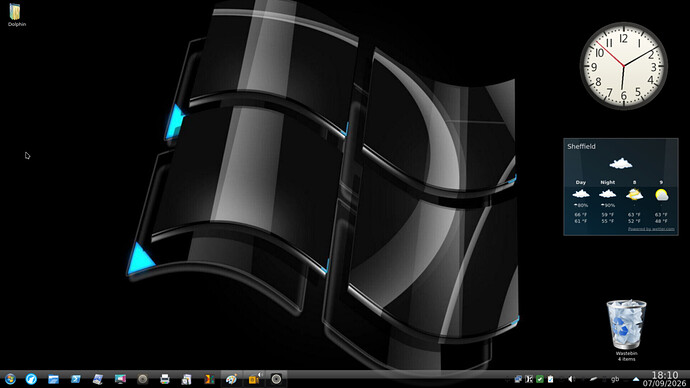Click the Day forecast cloud icon
This screenshot has height=388, width=690.
point(581,194)
